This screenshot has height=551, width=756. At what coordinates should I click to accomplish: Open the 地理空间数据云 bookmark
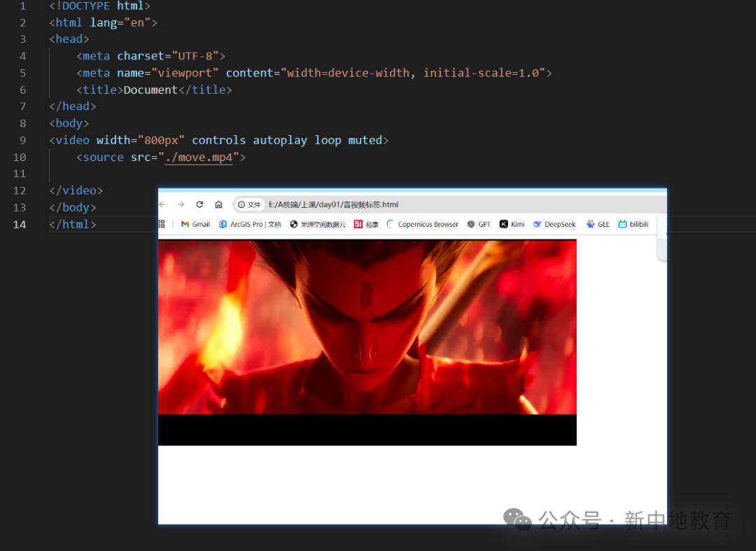click(318, 224)
